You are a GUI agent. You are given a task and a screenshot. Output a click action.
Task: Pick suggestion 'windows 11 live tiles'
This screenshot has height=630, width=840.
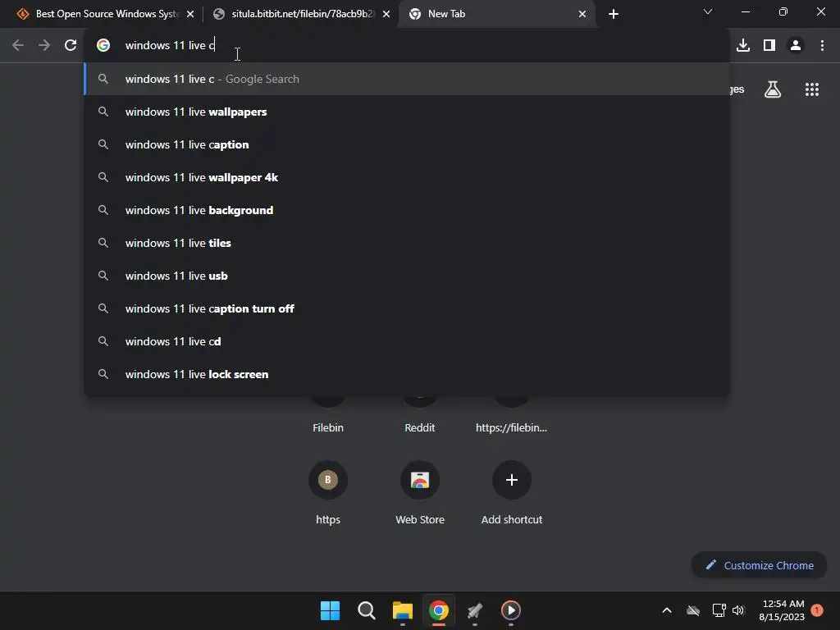click(x=407, y=243)
